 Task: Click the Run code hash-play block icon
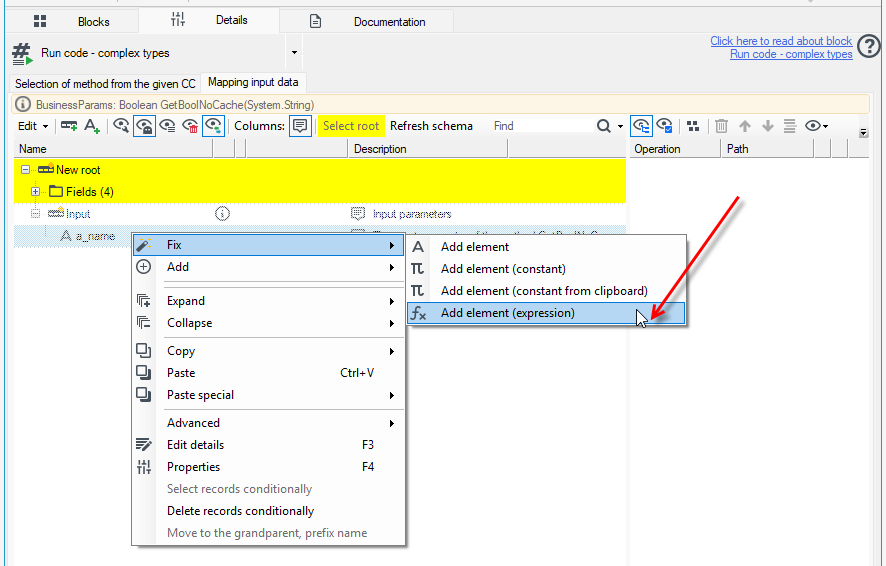22,54
